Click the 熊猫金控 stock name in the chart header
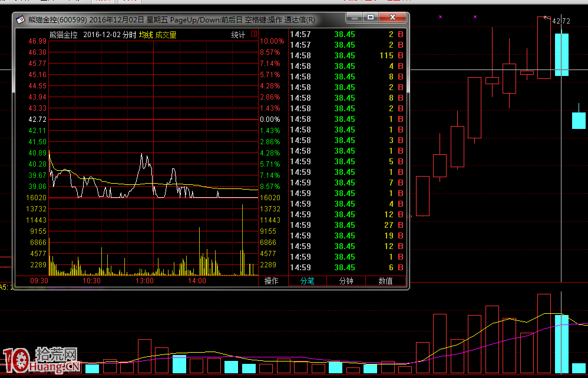The height and width of the screenshot is (378, 588). point(63,35)
